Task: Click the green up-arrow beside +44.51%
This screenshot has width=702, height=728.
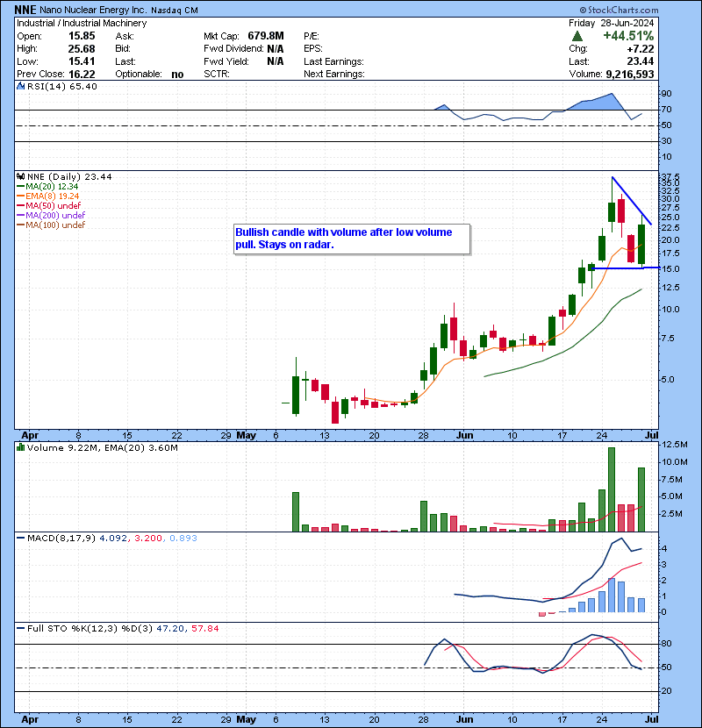Action: pyautogui.click(x=577, y=36)
